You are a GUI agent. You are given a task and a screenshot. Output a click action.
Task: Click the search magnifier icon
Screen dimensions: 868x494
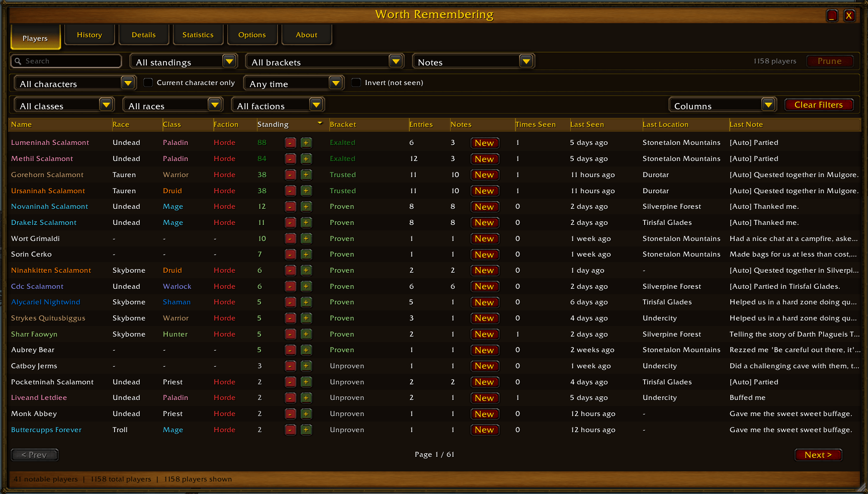(x=18, y=61)
